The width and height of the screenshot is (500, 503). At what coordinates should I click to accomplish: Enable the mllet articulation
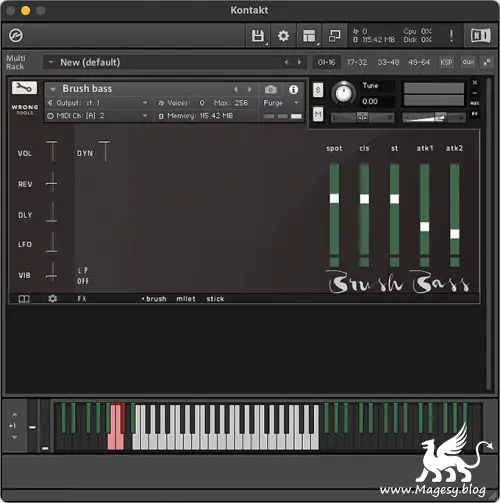click(x=186, y=299)
